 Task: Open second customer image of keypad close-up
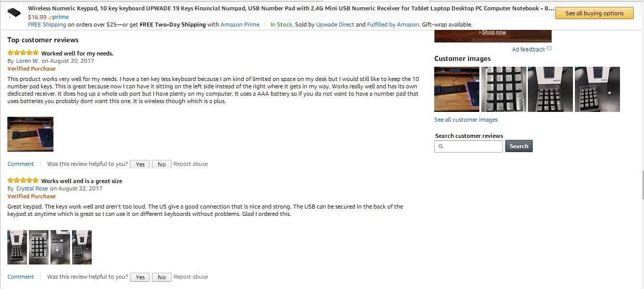503,89
